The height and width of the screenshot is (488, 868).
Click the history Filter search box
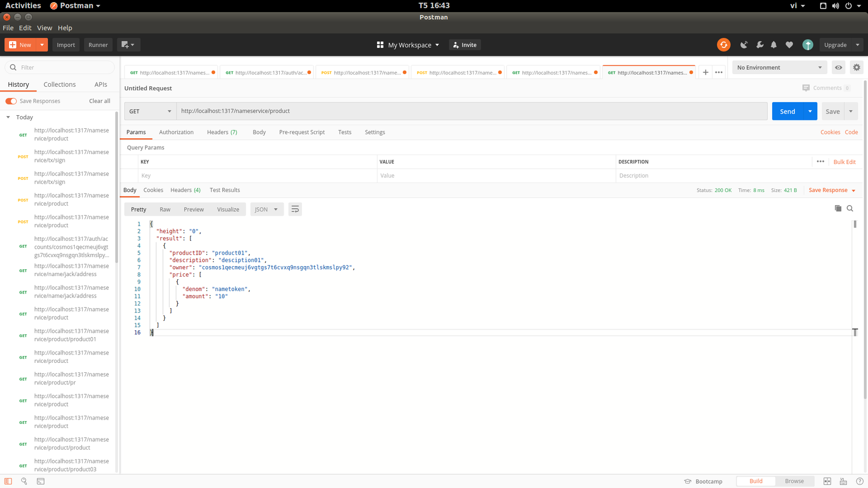[x=59, y=67]
